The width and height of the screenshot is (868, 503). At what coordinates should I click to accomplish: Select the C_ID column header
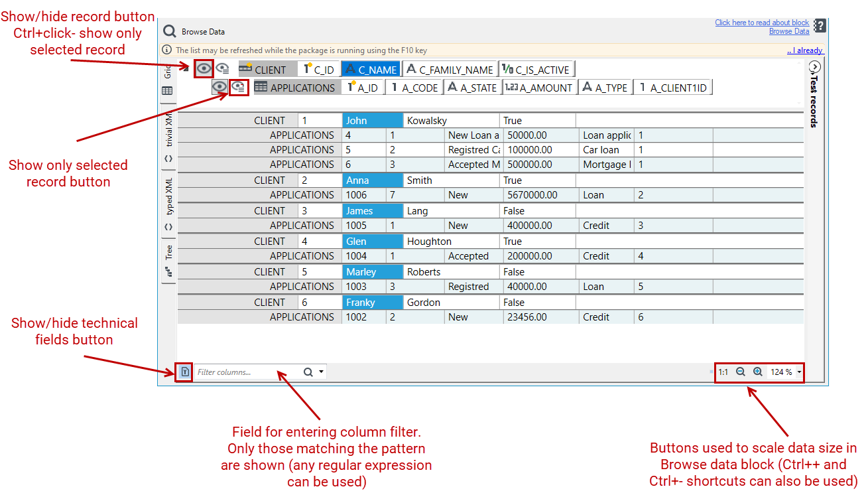(x=319, y=69)
